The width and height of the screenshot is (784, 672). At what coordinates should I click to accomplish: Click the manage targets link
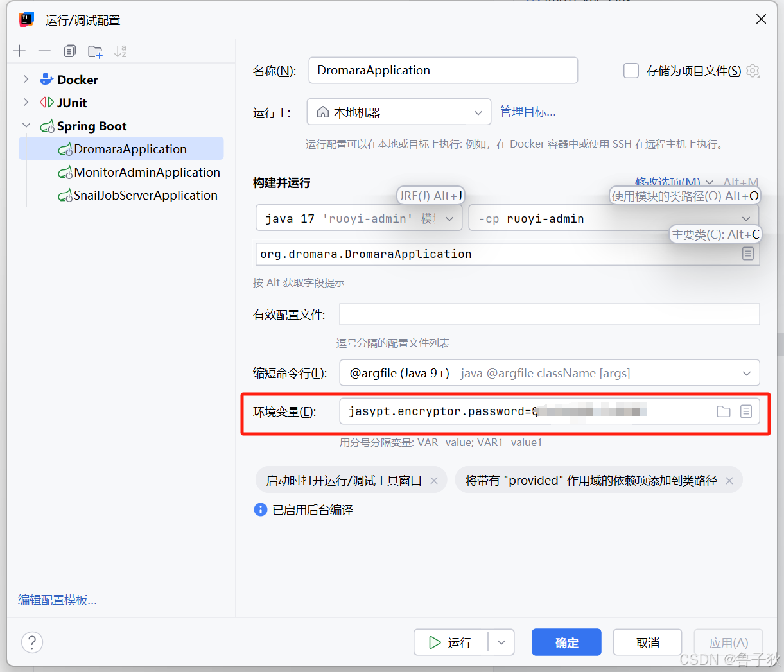coord(528,112)
